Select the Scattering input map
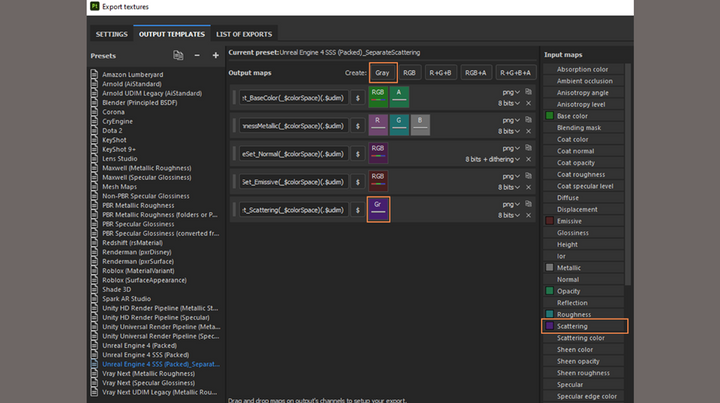720x403 pixels. (584, 326)
